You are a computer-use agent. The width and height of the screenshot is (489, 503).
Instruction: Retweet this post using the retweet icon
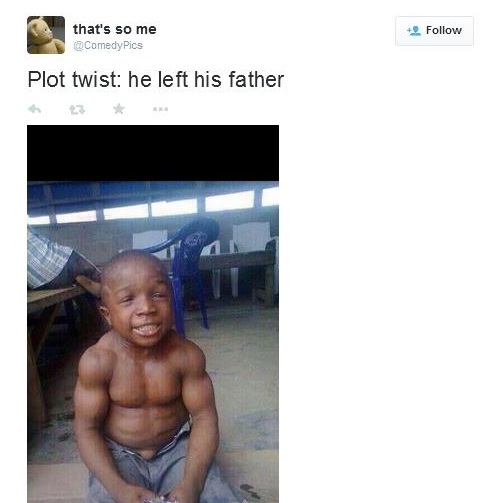pos(77,109)
